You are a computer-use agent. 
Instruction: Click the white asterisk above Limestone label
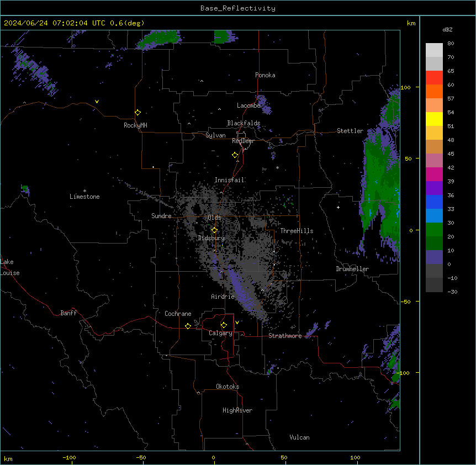click(84, 191)
